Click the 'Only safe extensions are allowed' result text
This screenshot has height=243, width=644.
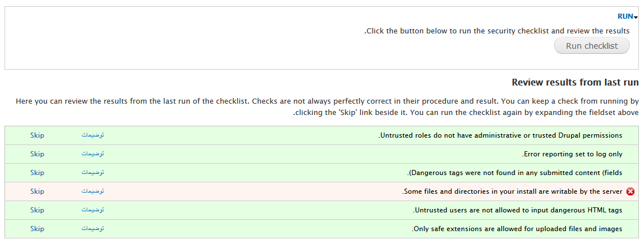click(x=517, y=229)
